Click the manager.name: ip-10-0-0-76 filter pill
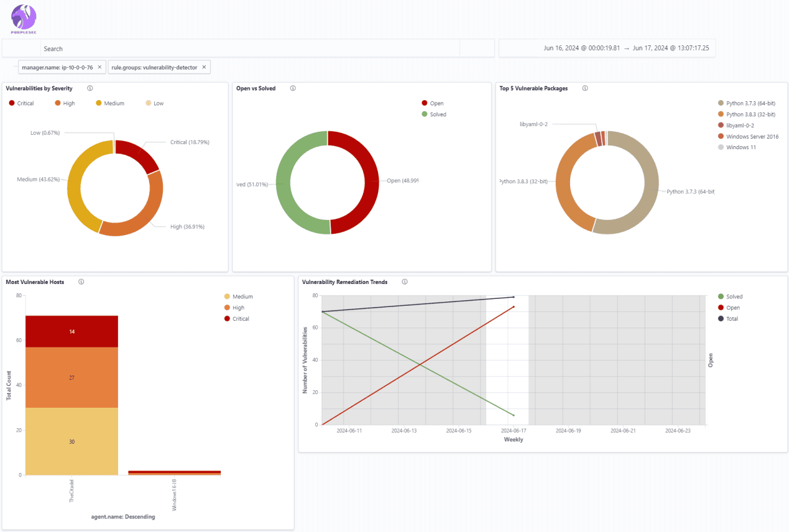This screenshot has width=789, height=532. (57, 67)
